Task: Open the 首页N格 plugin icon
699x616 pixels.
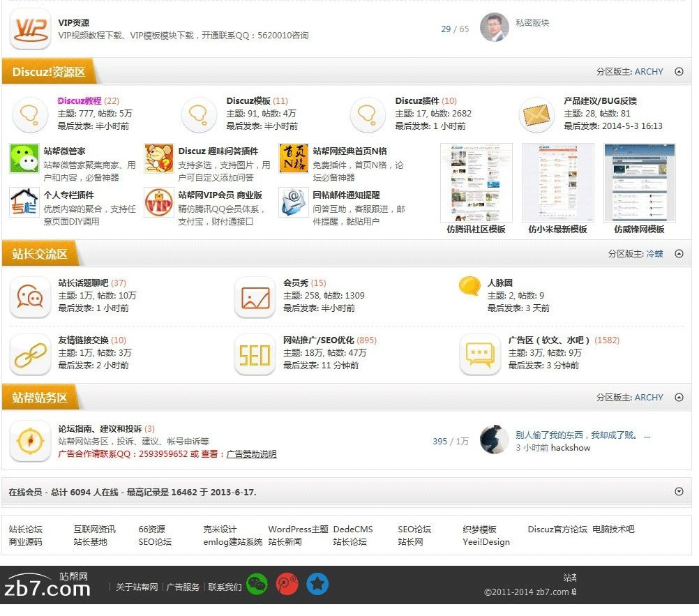Action: point(293,158)
